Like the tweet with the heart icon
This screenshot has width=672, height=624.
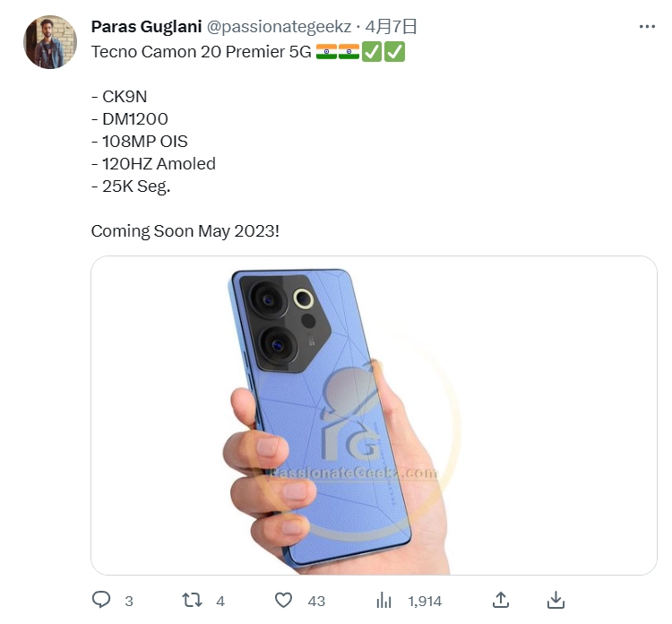pyautogui.click(x=283, y=600)
